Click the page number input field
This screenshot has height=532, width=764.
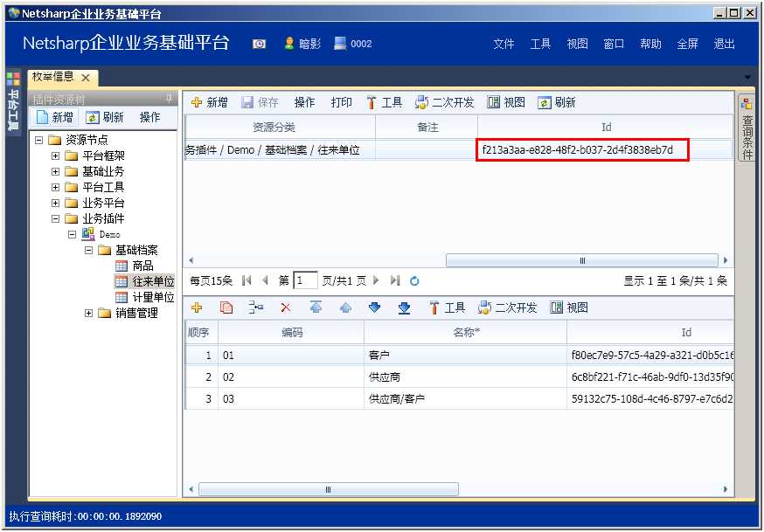(305, 280)
